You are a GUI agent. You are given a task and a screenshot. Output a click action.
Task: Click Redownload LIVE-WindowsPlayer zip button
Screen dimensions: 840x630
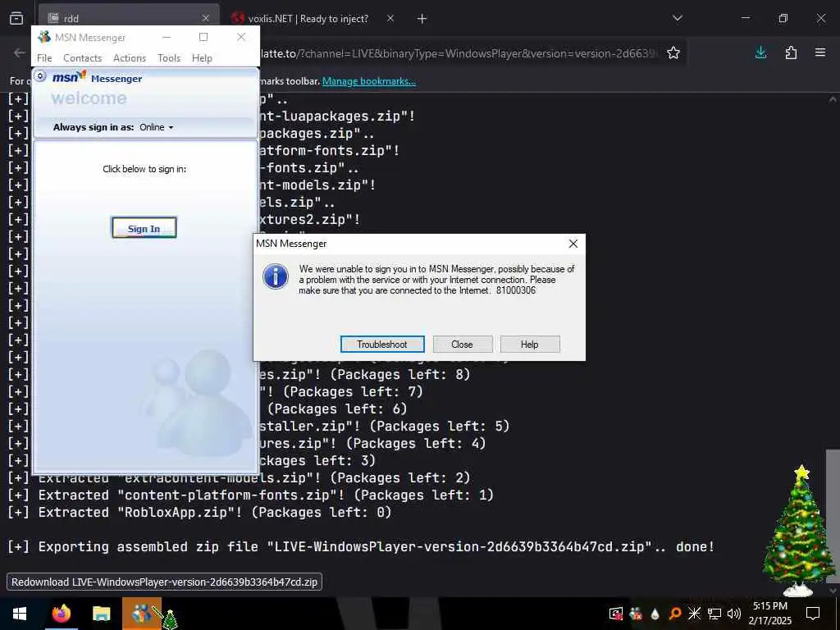point(164,582)
